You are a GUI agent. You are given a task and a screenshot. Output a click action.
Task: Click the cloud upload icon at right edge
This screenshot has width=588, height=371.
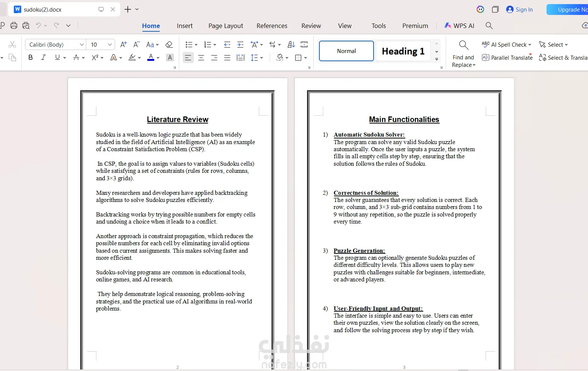coord(585,25)
